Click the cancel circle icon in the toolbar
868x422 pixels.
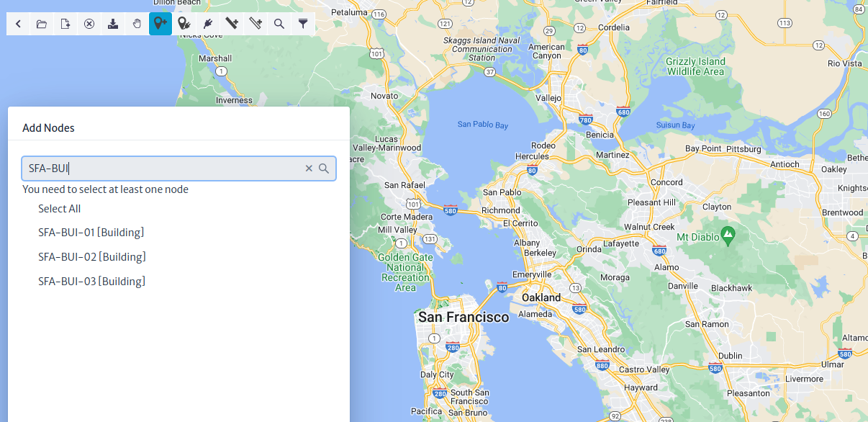click(x=89, y=24)
